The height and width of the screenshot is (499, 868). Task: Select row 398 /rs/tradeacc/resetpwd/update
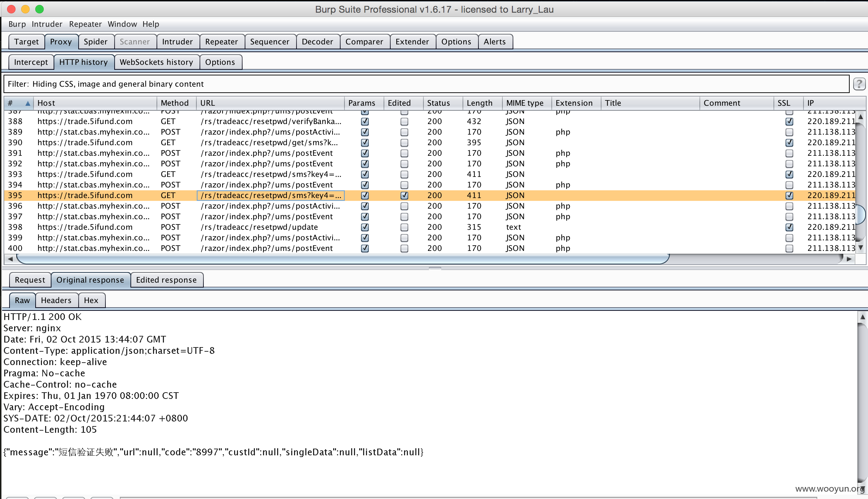(x=430, y=227)
